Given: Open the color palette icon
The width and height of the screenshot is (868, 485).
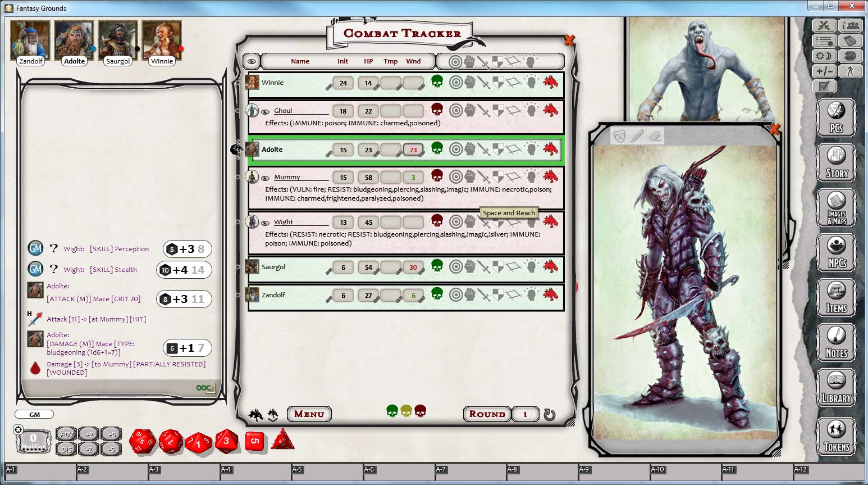Looking at the screenshot, I should tap(850, 56).
